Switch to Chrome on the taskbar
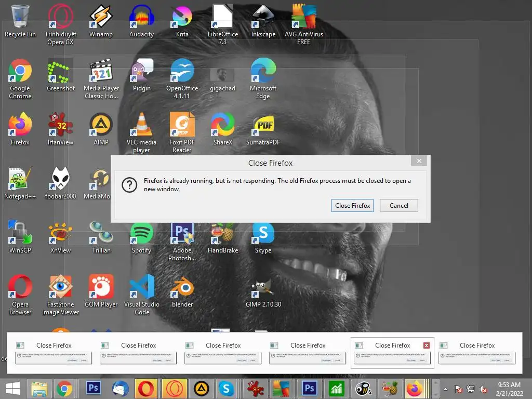 [64, 389]
